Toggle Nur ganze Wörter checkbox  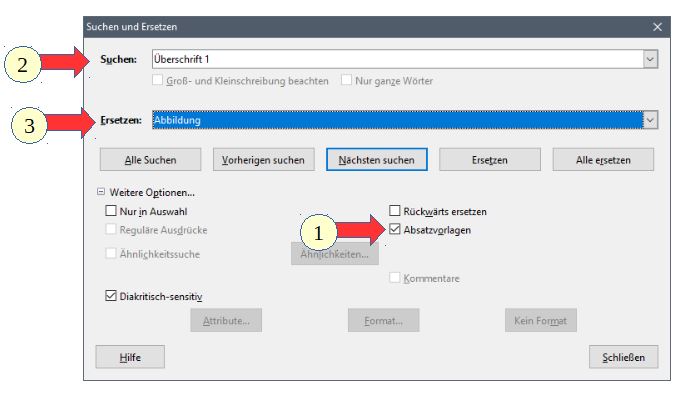[x=346, y=80]
